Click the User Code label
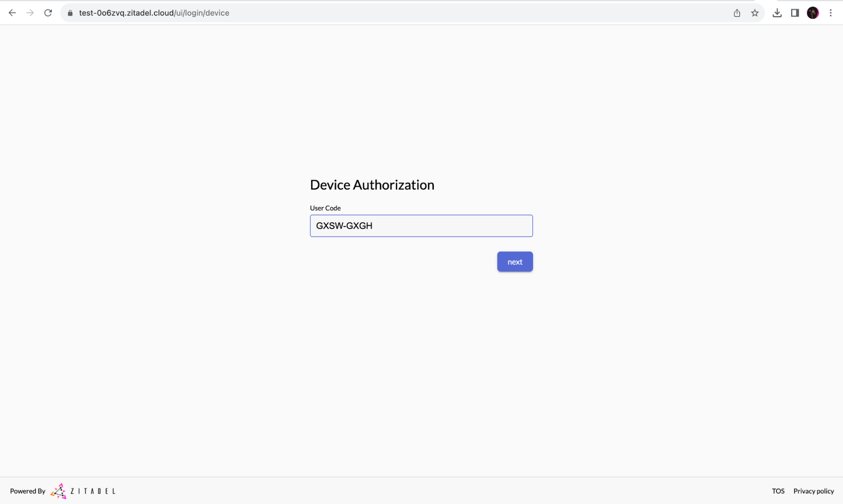 coord(325,208)
